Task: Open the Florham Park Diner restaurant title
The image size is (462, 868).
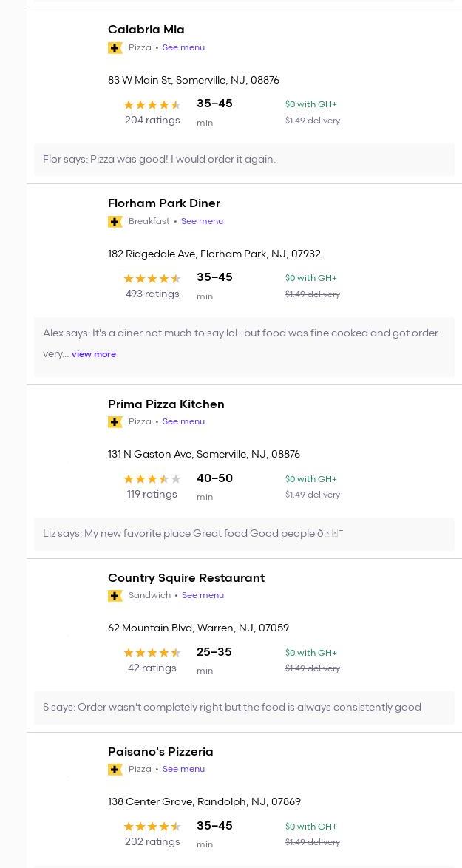Action: [164, 203]
